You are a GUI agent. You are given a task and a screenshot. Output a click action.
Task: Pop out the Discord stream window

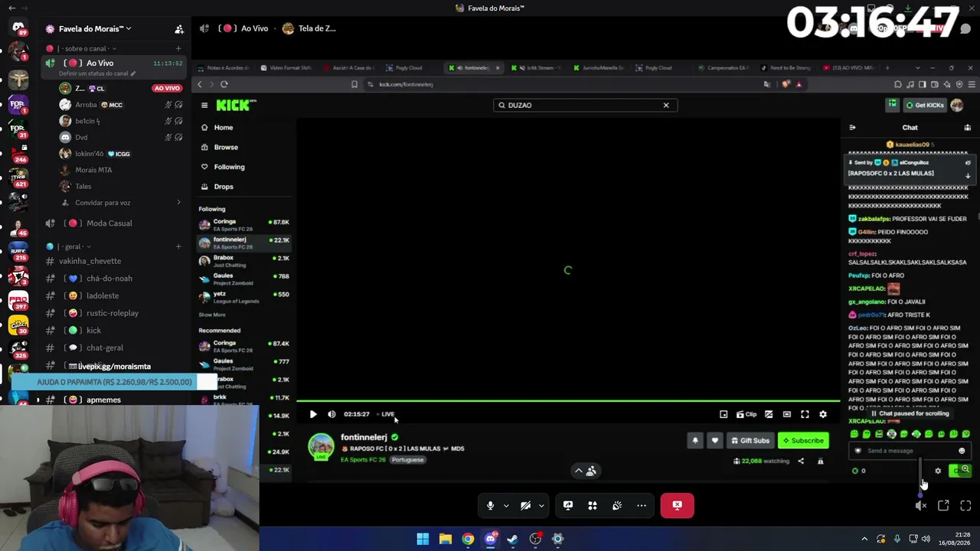point(943,506)
